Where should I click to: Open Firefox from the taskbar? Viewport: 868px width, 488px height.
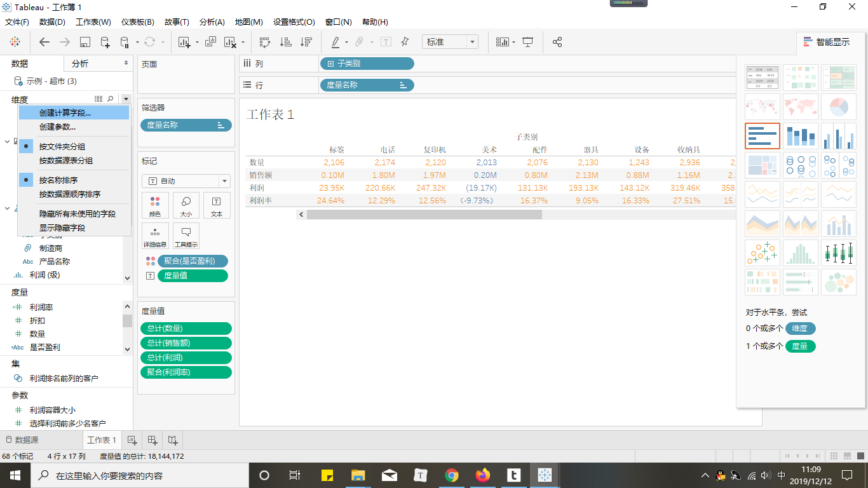[x=483, y=475]
